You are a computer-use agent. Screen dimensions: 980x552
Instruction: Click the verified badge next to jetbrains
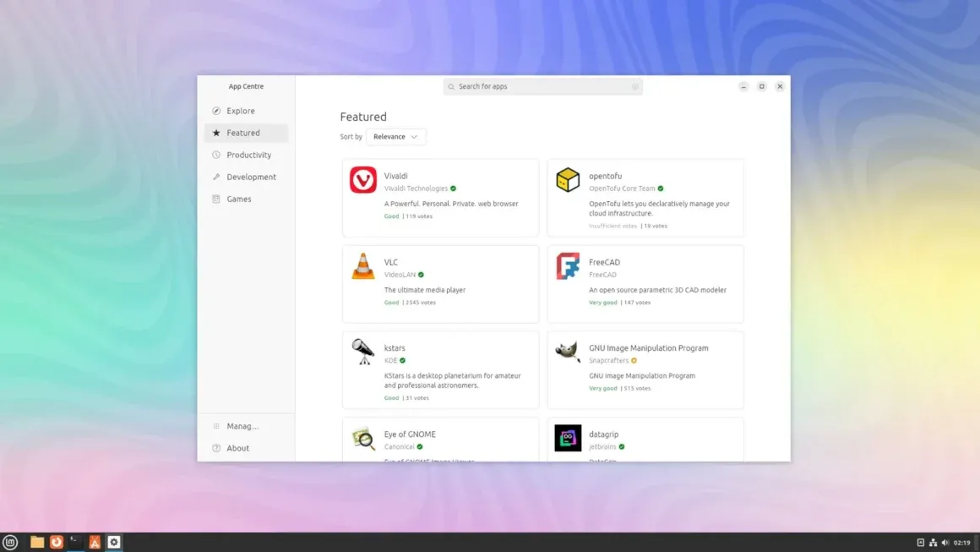[621, 446]
